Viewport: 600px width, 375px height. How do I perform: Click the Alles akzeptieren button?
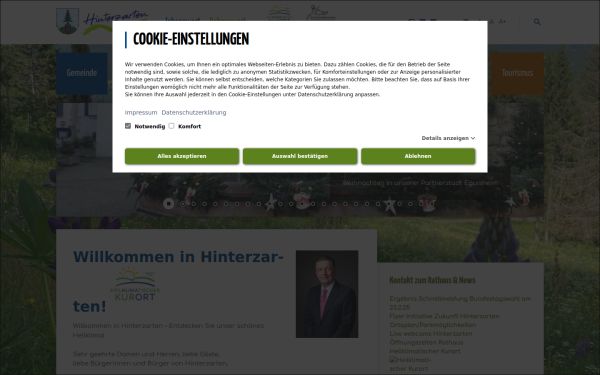coord(182,156)
